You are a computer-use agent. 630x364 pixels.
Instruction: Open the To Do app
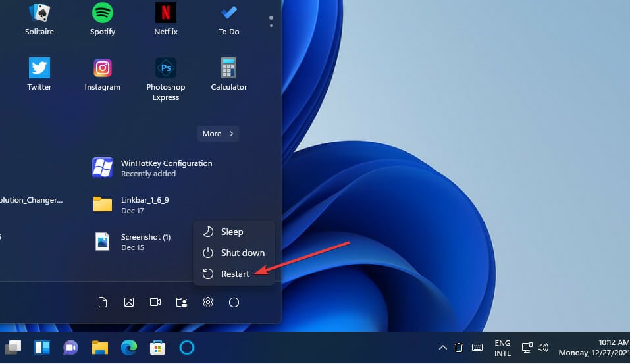(x=228, y=19)
